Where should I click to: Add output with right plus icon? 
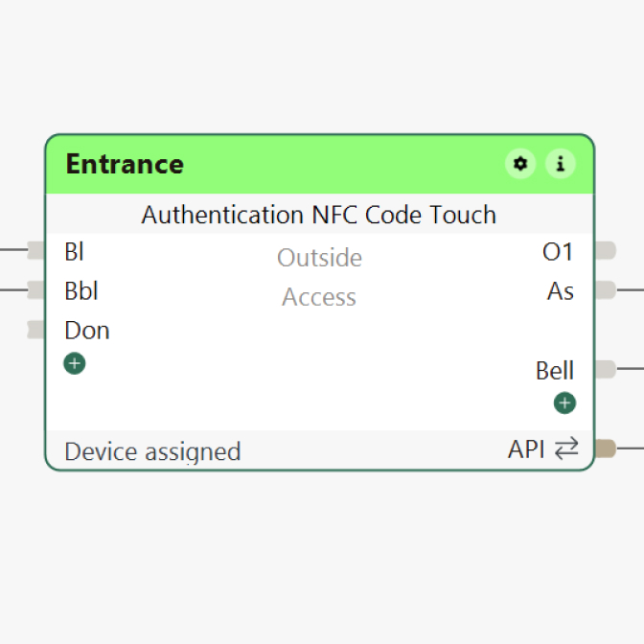click(564, 402)
